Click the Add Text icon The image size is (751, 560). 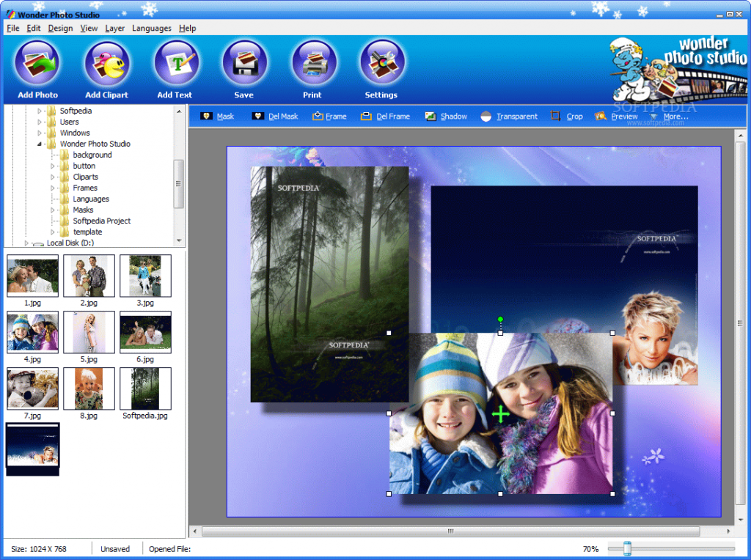(x=176, y=63)
